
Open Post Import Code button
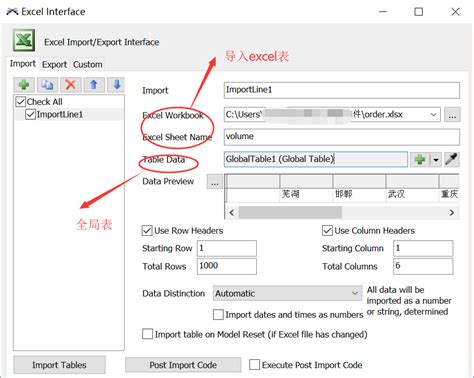[x=183, y=365]
